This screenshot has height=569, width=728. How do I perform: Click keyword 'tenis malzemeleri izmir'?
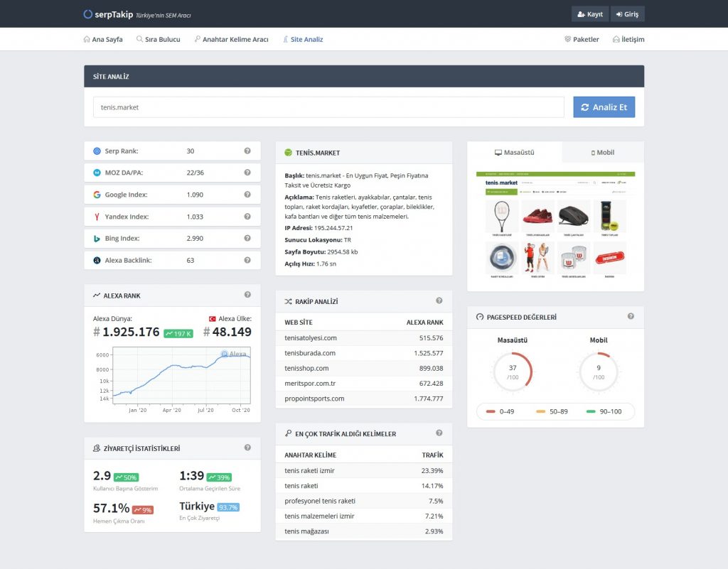click(x=319, y=516)
